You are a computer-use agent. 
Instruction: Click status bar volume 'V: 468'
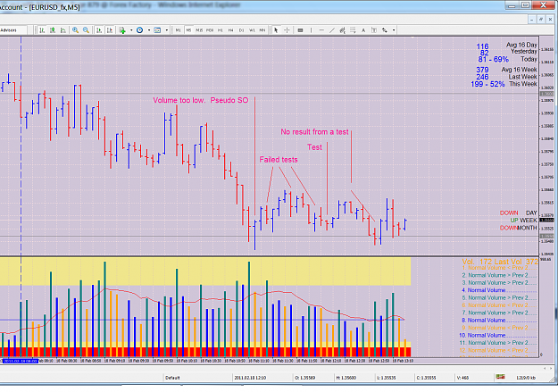tap(462, 378)
